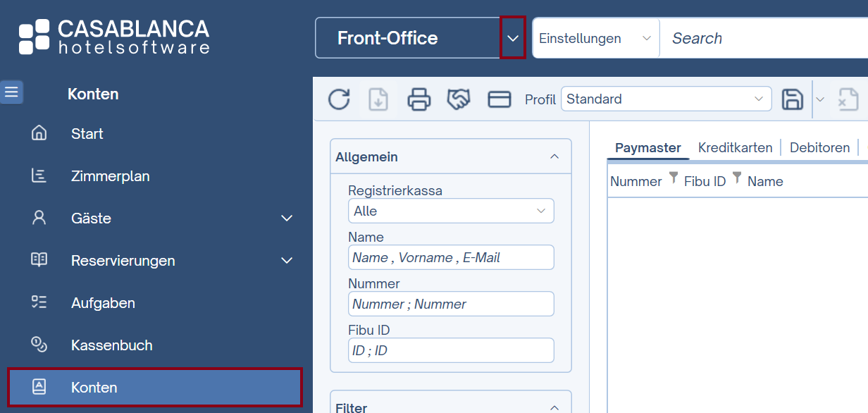
Task: Click the credit card icon in the toolbar
Action: click(x=500, y=99)
